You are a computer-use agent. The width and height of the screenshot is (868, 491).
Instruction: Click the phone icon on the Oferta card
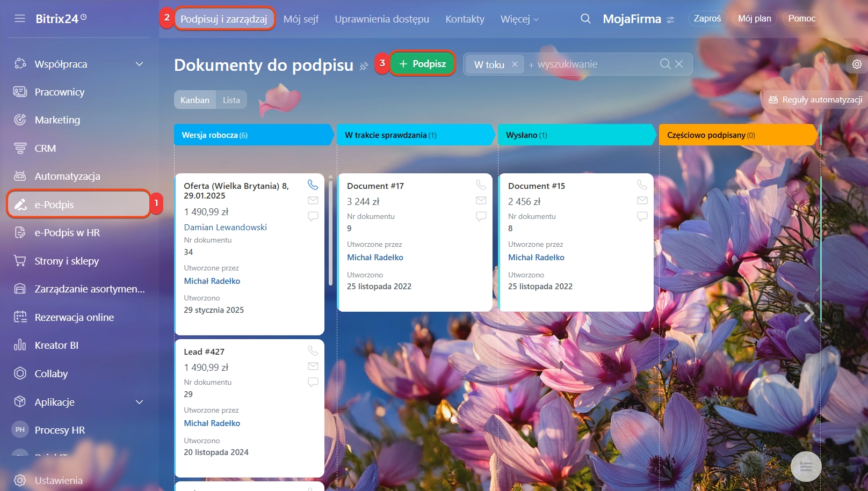pos(313,185)
